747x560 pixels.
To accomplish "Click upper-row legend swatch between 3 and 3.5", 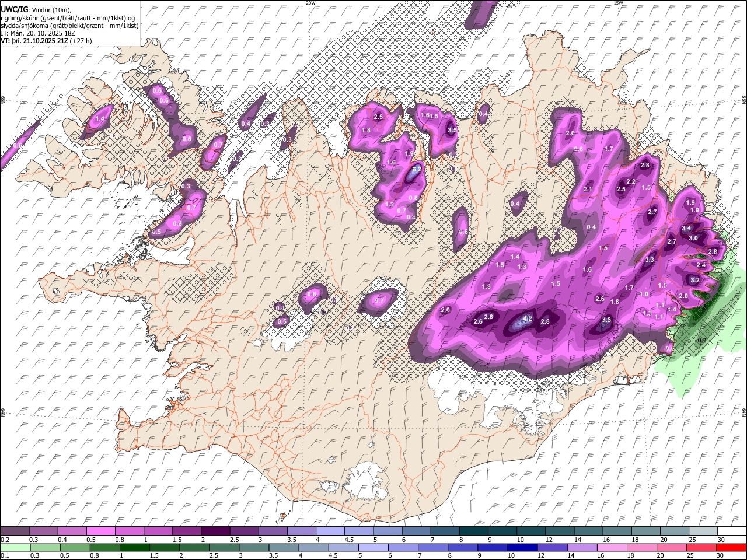I will [x=273, y=531].
